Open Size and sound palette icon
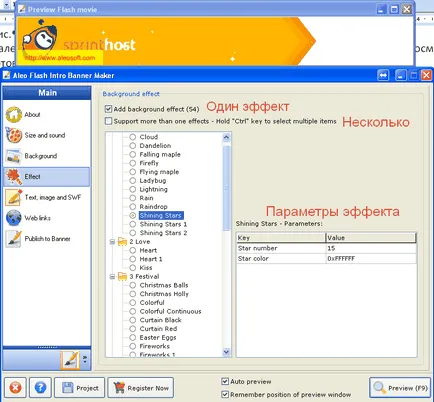The height and width of the screenshot is (402, 434). (14, 135)
